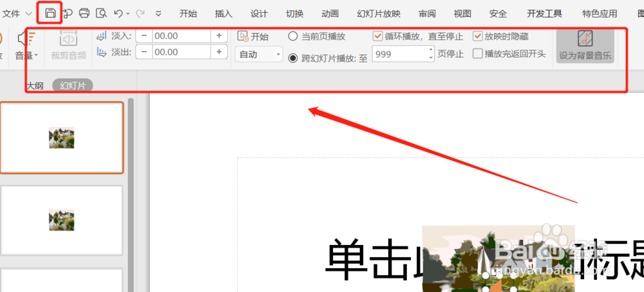The width and height of the screenshot is (644, 292).
Task: Click the 999 page stop input field
Action: point(400,54)
